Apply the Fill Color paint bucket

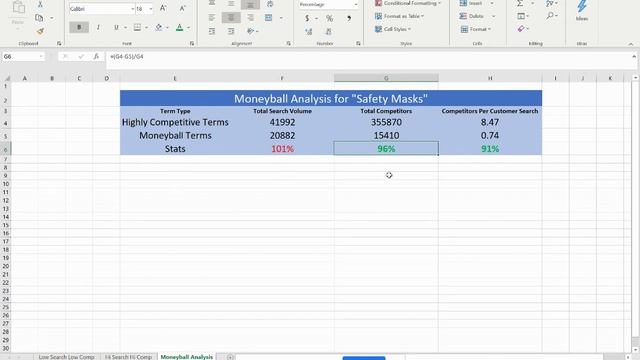pyautogui.click(x=158, y=27)
